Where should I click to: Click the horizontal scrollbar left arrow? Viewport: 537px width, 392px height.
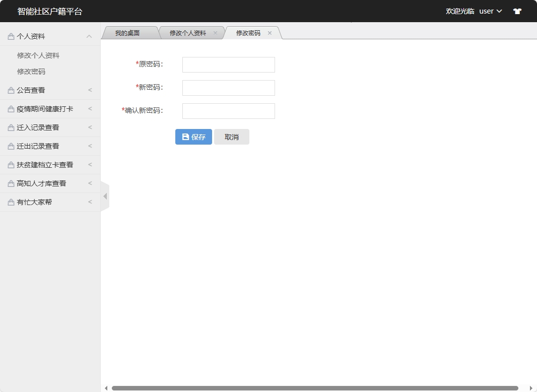(x=106, y=388)
